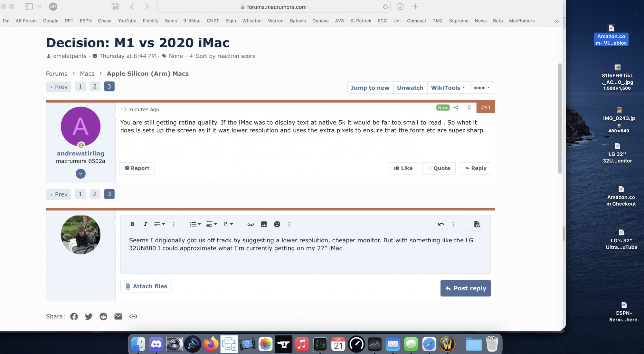The height and width of the screenshot is (354, 644).
Task: Go to page 2 of thread
Action: [x=95, y=87]
